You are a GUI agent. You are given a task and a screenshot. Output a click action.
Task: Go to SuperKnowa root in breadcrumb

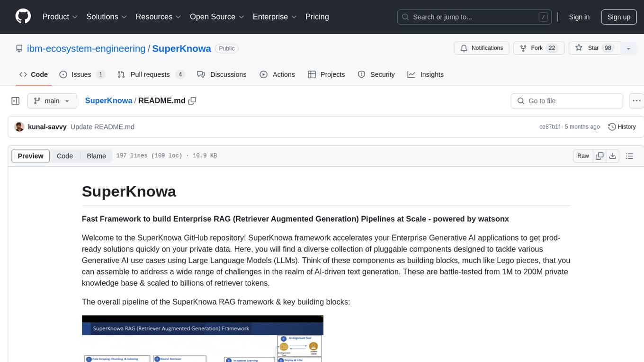(x=108, y=100)
